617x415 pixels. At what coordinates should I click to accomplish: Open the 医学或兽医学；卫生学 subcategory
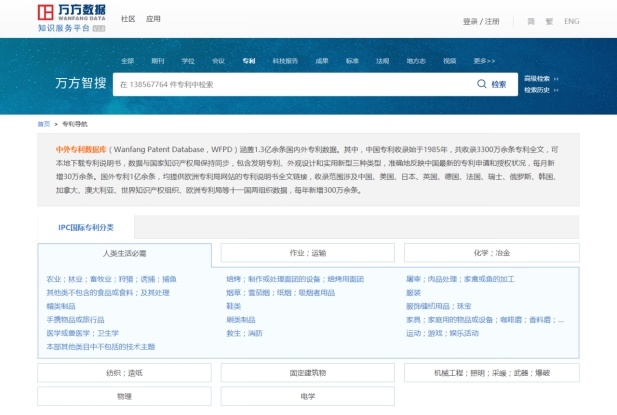coord(82,333)
